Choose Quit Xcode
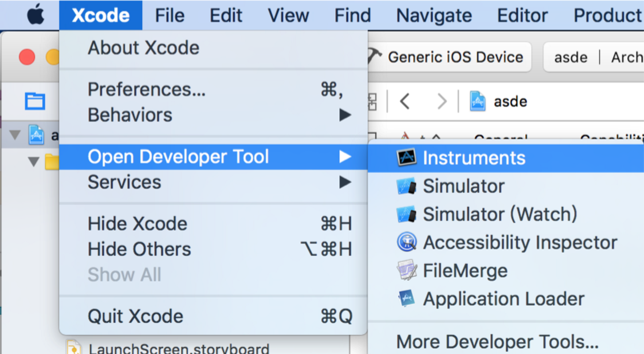Viewport: 644px width, 354px height. (213, 316)
